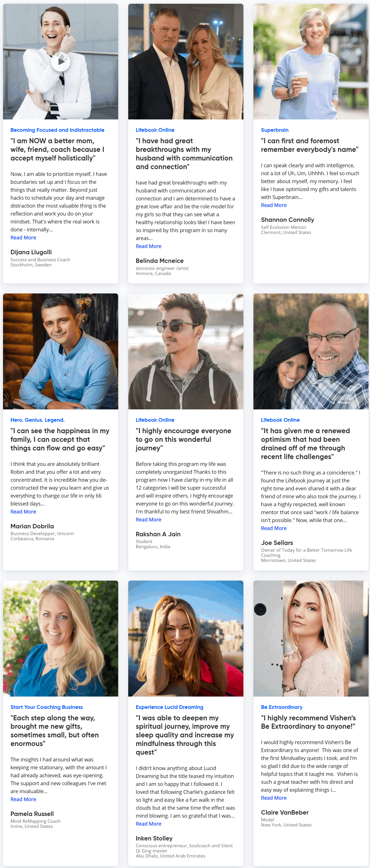Click the name Belinda Mcneice
This screenshot has height=868, width=370.
tap(159, 261)
